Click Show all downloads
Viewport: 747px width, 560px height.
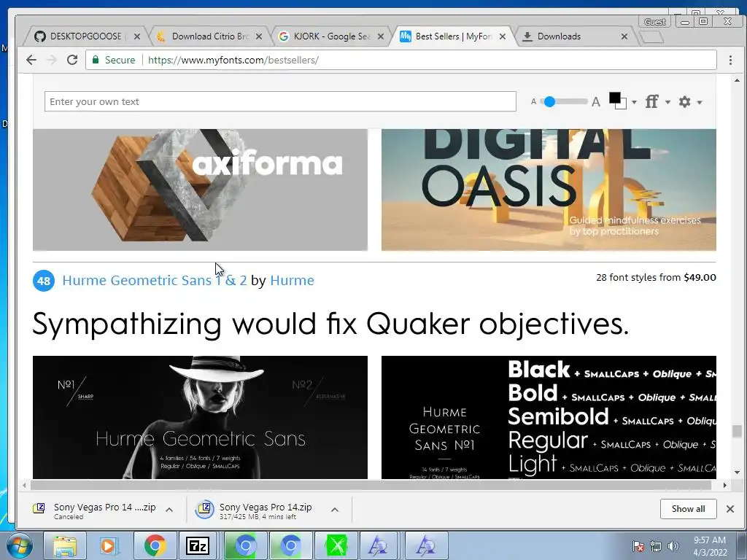pos(688,509)
